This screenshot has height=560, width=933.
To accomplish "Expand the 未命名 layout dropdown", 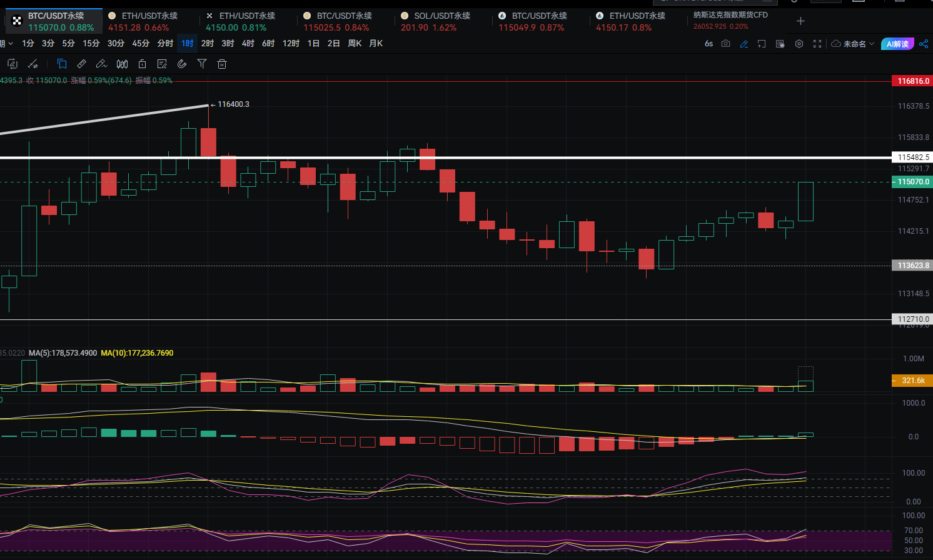I will 853,44.
